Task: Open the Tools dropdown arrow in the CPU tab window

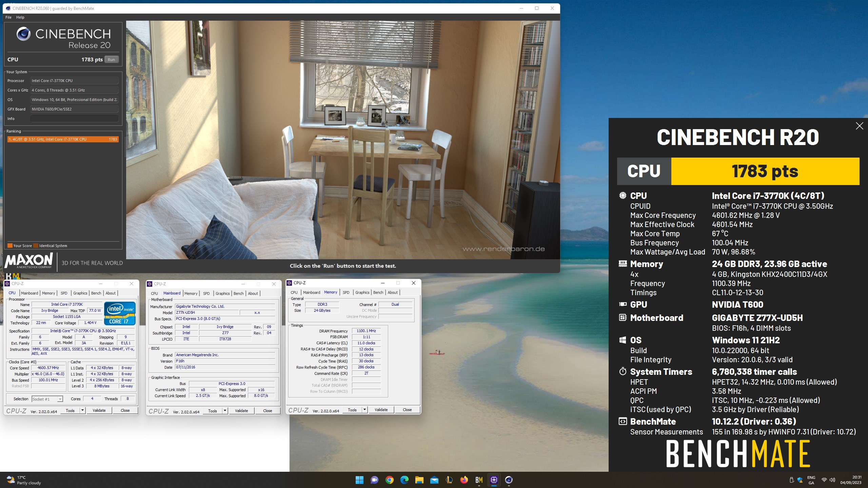Action: click(82, 410)
